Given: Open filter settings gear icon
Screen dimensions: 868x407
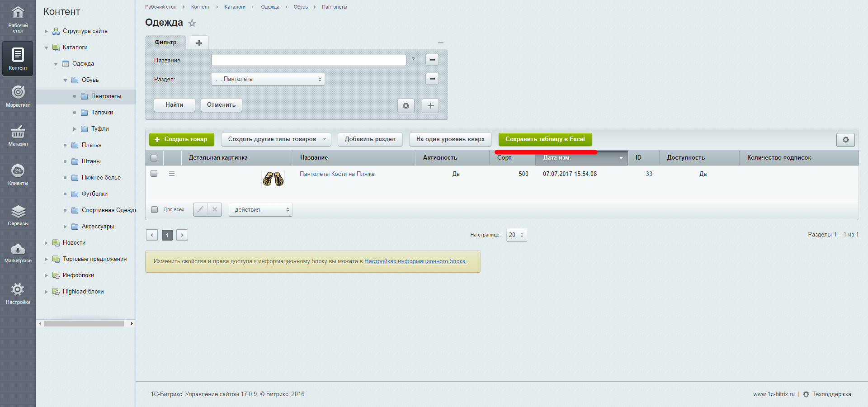Looking at the screenshot, I should coord(406,106).
